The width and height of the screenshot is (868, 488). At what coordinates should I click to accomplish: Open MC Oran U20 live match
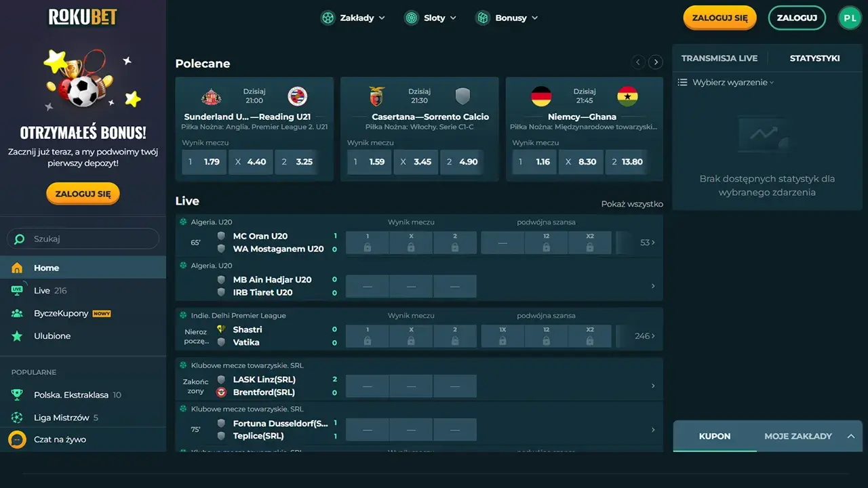(x=260, y=237)
